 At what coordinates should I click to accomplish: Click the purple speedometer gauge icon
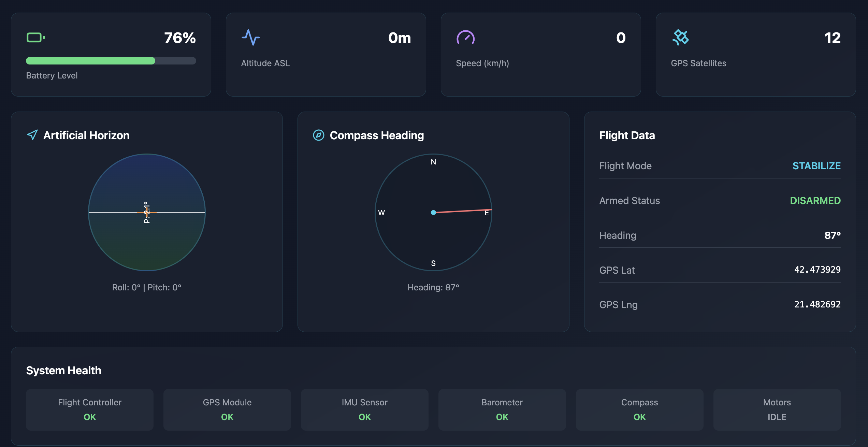click(x=466, y=38)
